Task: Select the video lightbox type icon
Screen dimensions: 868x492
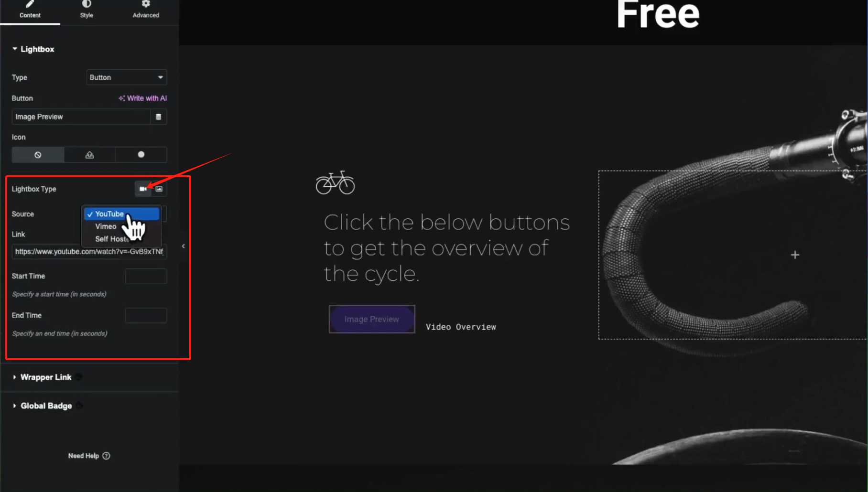Action: 142,189
